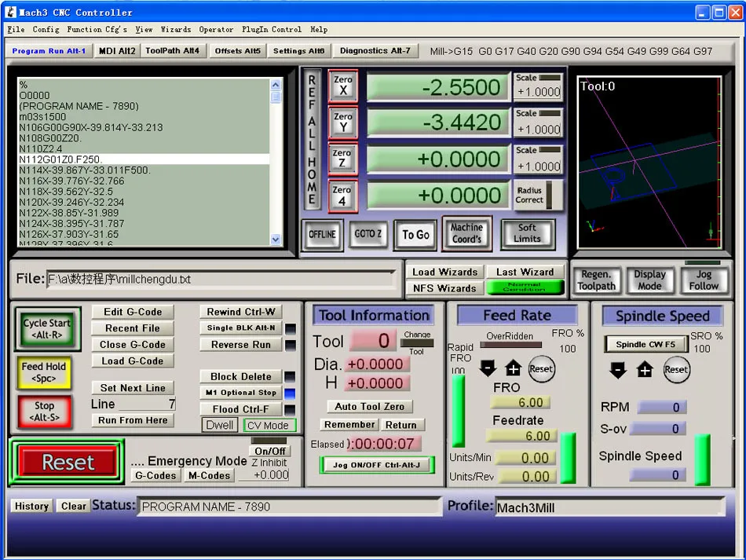Image resolution: width=746 pixels, height=560 pixels.
Task: Raise spindle speed with plus arrow
Action: [x=645, y=369]
